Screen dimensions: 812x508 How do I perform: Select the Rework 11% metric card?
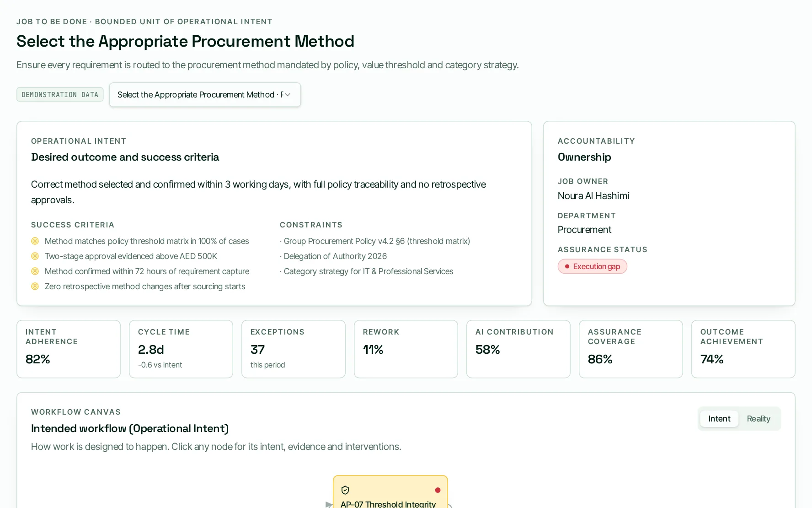[406, 349]
